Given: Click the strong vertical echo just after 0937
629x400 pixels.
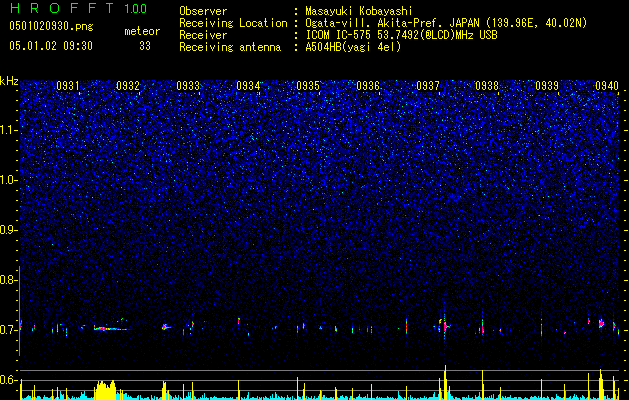Looking at the screenshot, I should [x=444, y=325].
